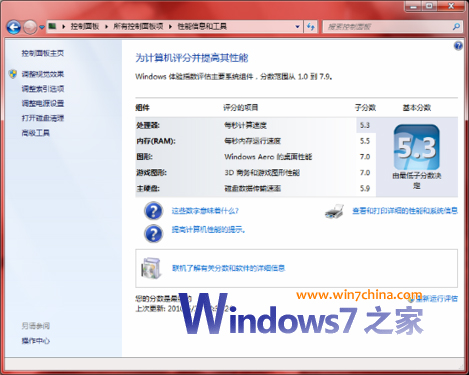Viewport: 469px width, 375px height.
Task: Expand arrow after 控制面板 breadcrumb
Action: (106, 27)
